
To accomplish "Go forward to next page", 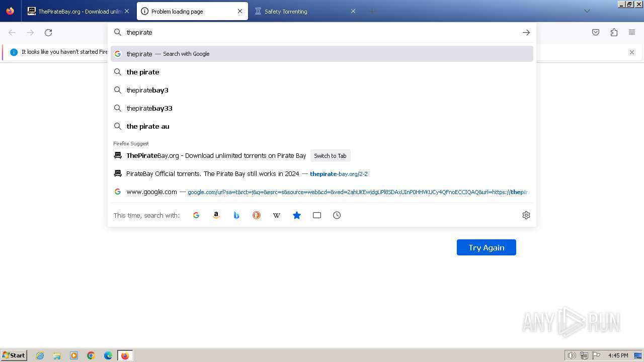I will (x=30, y=33).
